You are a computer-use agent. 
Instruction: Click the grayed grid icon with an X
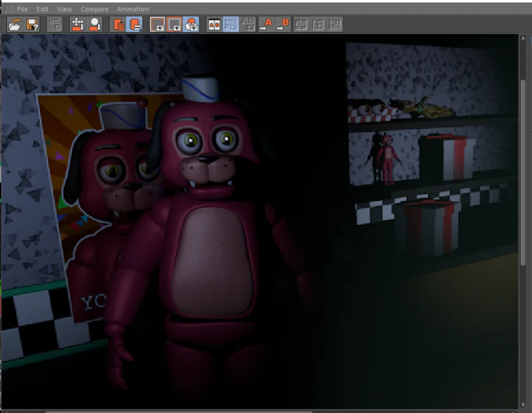tap(54, 24)
